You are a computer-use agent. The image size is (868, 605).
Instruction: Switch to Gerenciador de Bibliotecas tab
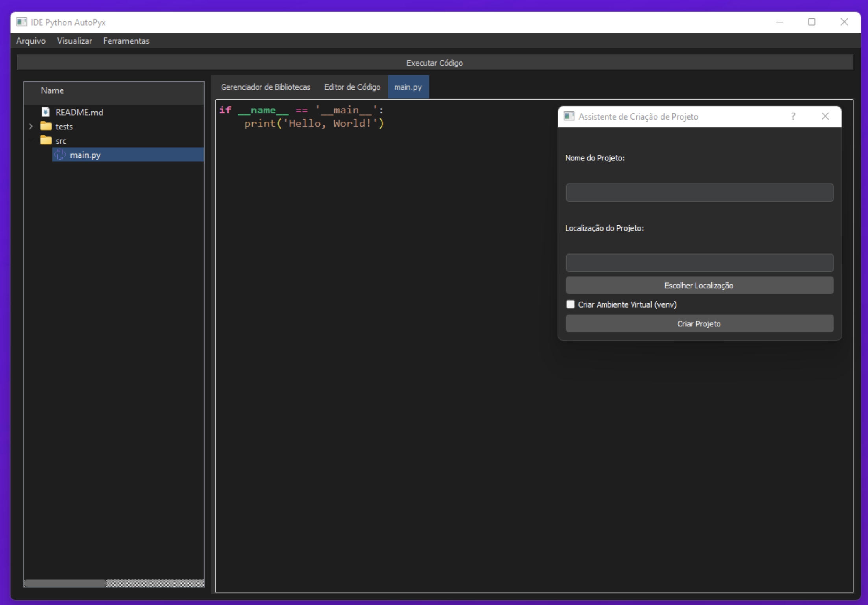click(265, 87)
